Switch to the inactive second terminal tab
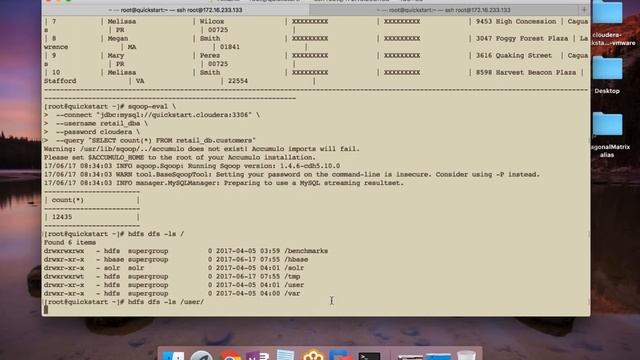The height and width of the screenshot is (360, 640). (444, 10)
